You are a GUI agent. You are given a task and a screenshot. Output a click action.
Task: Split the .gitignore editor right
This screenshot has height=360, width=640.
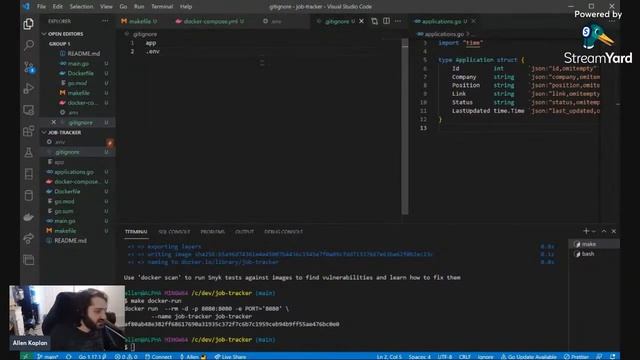(386, 21)
